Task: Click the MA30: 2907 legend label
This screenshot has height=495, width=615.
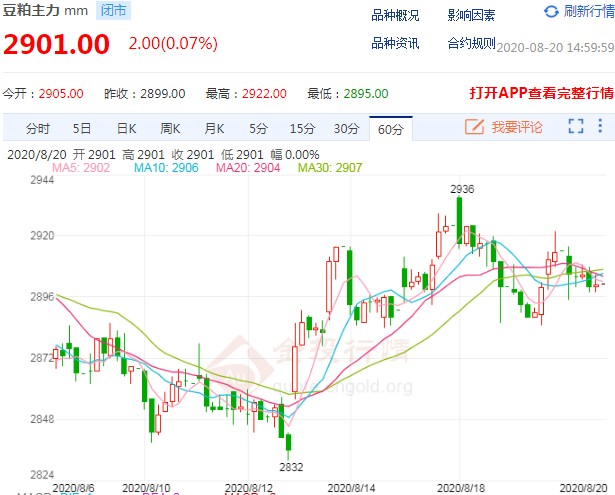Action: point(330,168)
